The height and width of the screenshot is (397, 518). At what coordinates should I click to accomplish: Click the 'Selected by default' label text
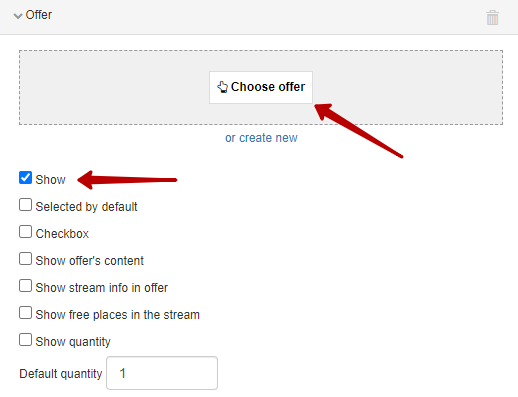click(x=86, y=207)
